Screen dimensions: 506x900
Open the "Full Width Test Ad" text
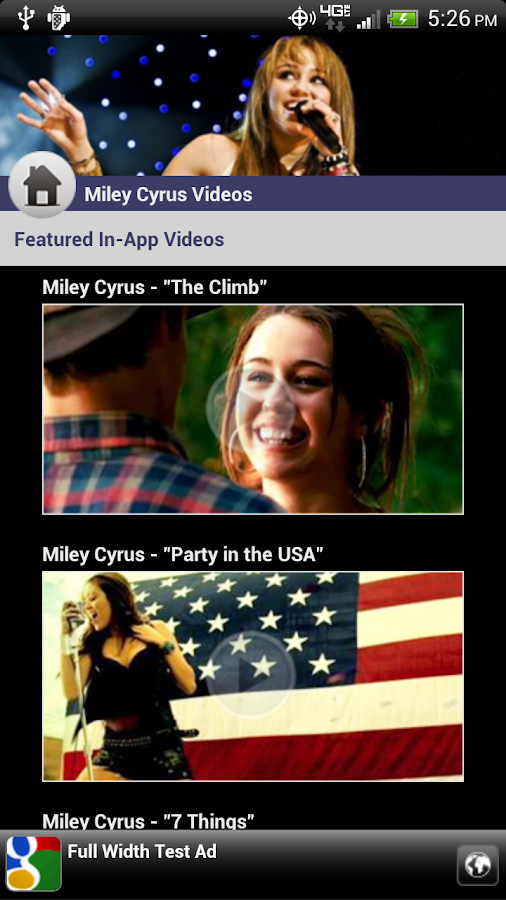[x=142, y=851]
